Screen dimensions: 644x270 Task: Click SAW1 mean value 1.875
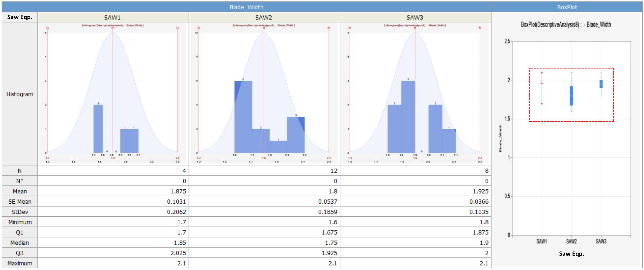point(178,191)
